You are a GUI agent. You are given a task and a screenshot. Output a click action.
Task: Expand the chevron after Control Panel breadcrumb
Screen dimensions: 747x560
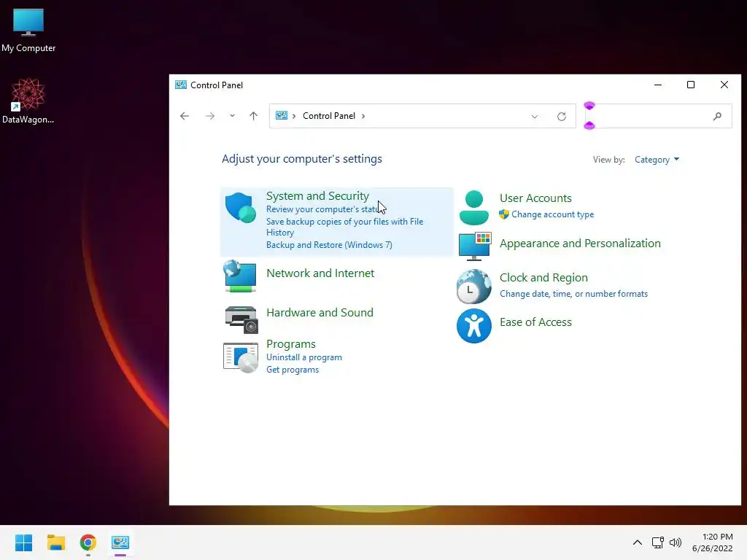pyautogui.click(x=363, y=116)
